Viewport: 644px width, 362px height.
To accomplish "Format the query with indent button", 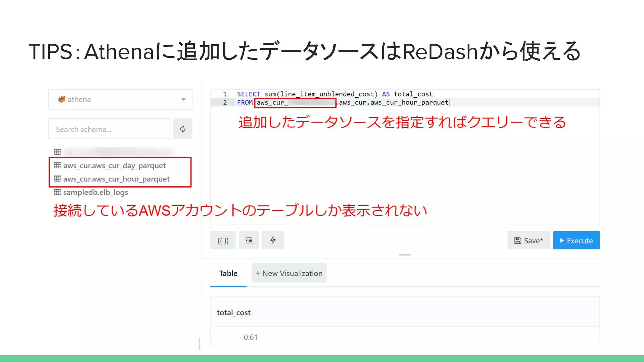I will coord(249,240).
